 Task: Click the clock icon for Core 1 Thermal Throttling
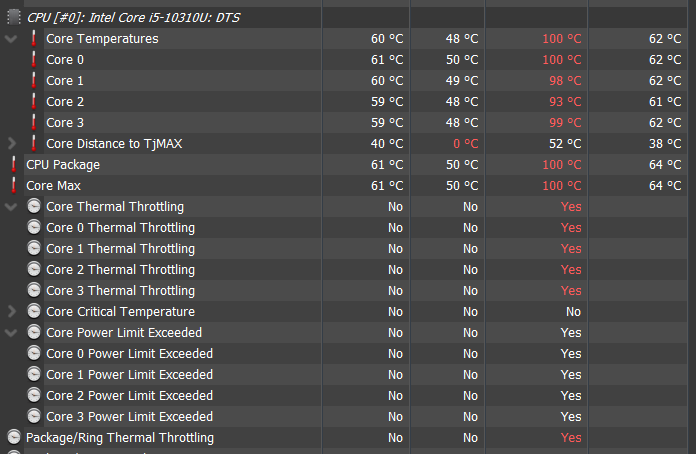coord(34,249)
